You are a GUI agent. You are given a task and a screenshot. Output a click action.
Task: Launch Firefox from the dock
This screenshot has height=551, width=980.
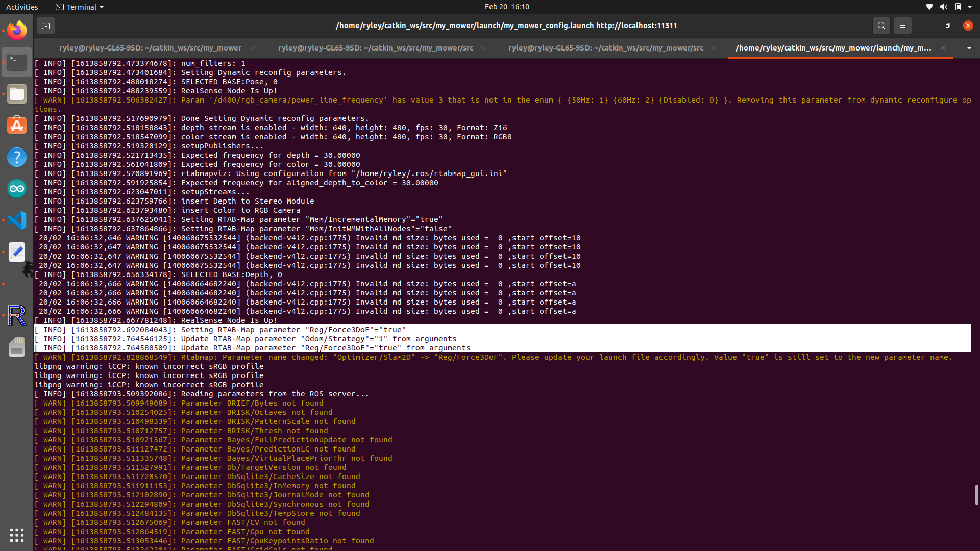pyautogui.click(x=17, y=31)
